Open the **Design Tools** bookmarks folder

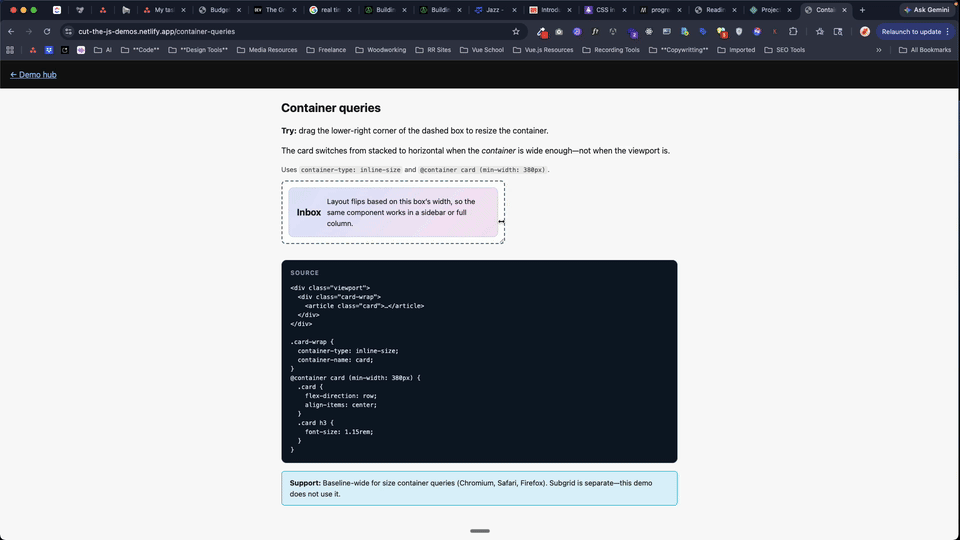point(198,50)
